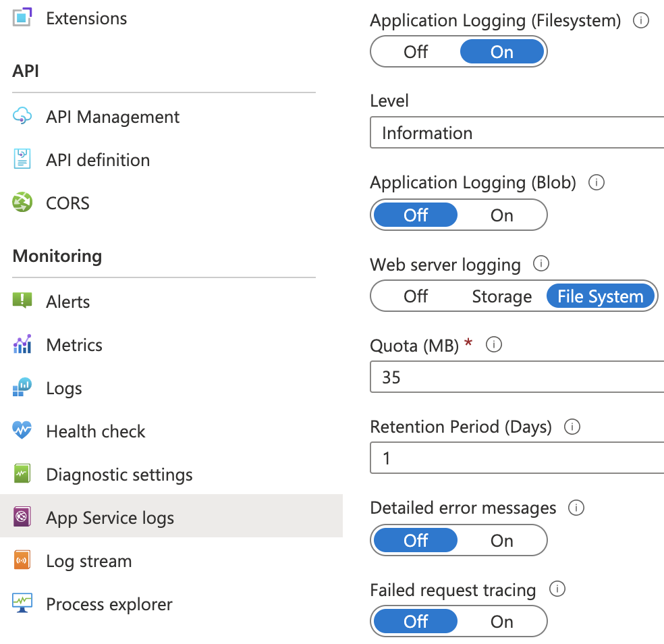Viewport: 664px width, 644px height.
Task: Click info icon beside Web server logging
Action: coord(541,264)
